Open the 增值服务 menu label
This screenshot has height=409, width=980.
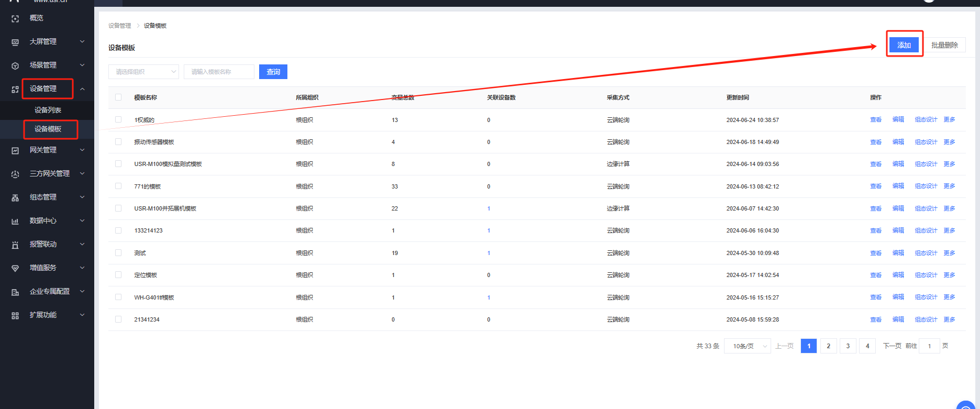(43, 268)
